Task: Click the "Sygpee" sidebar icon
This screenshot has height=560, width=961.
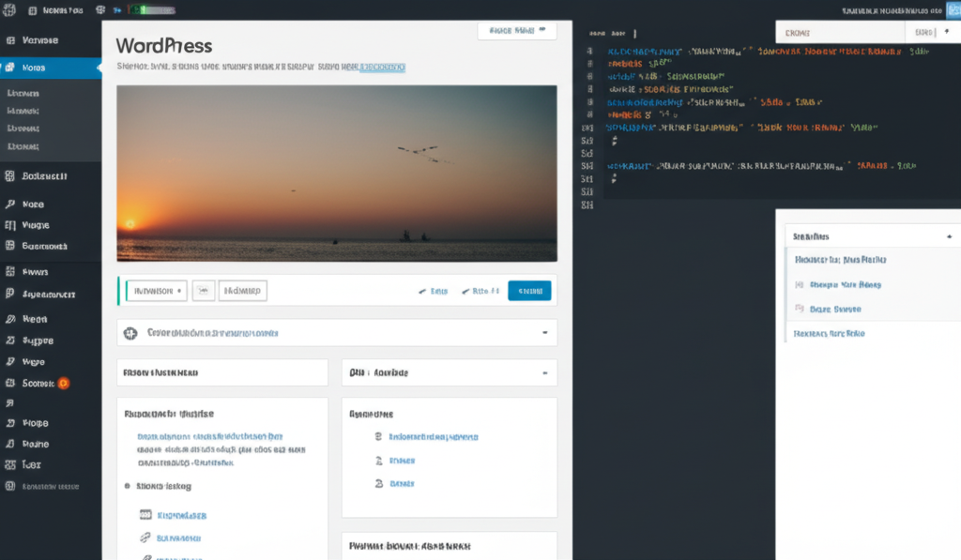Action: (x=10, y=341)
